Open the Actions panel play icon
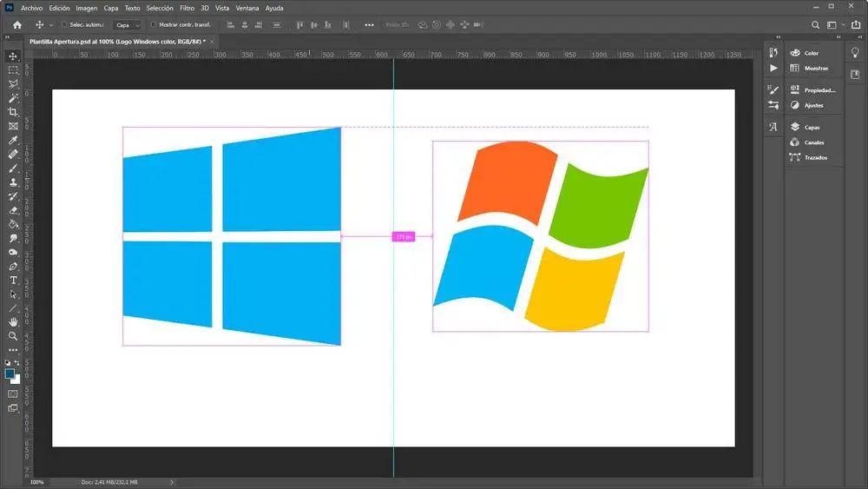 click(x=773, y=68)
